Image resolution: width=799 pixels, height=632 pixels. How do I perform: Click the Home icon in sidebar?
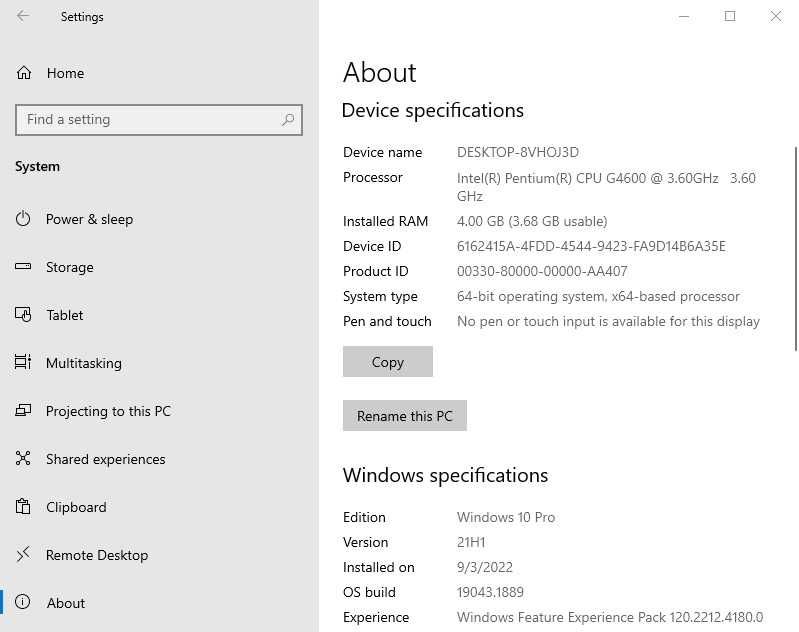click(x=24, y=73)
